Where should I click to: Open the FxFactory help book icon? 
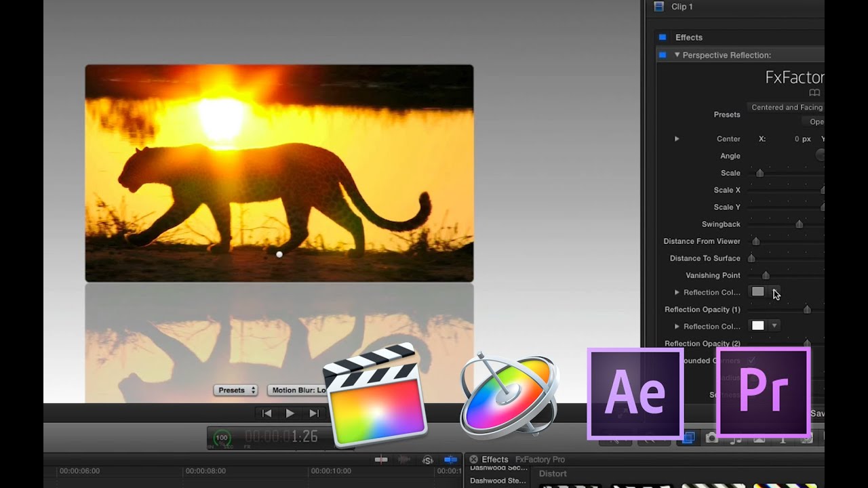[x=814, y=93]
